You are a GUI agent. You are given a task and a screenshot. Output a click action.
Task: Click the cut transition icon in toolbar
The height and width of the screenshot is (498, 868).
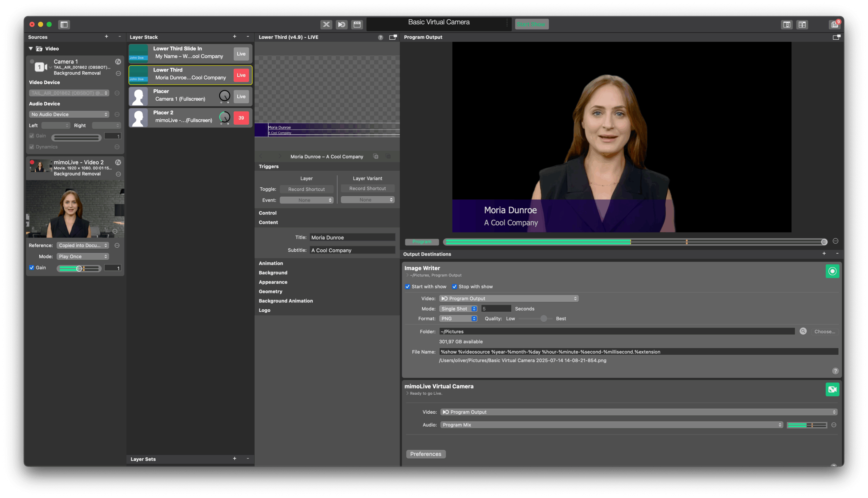[326, 24]
